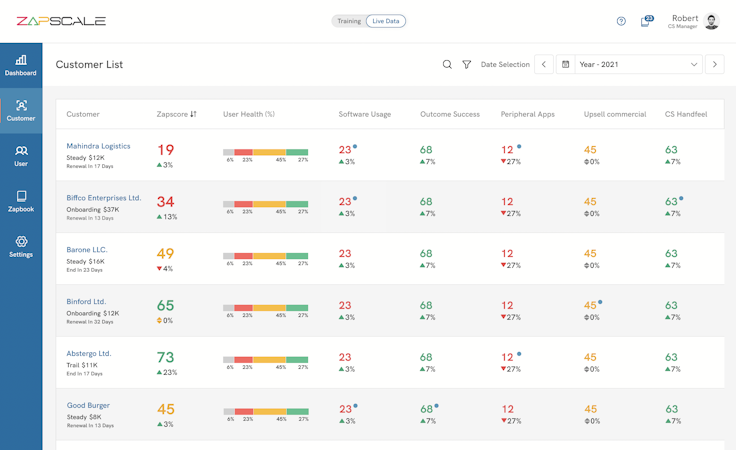
Task: Click Good Burger Outcome Success 68
Action: (x=426, y=409)
